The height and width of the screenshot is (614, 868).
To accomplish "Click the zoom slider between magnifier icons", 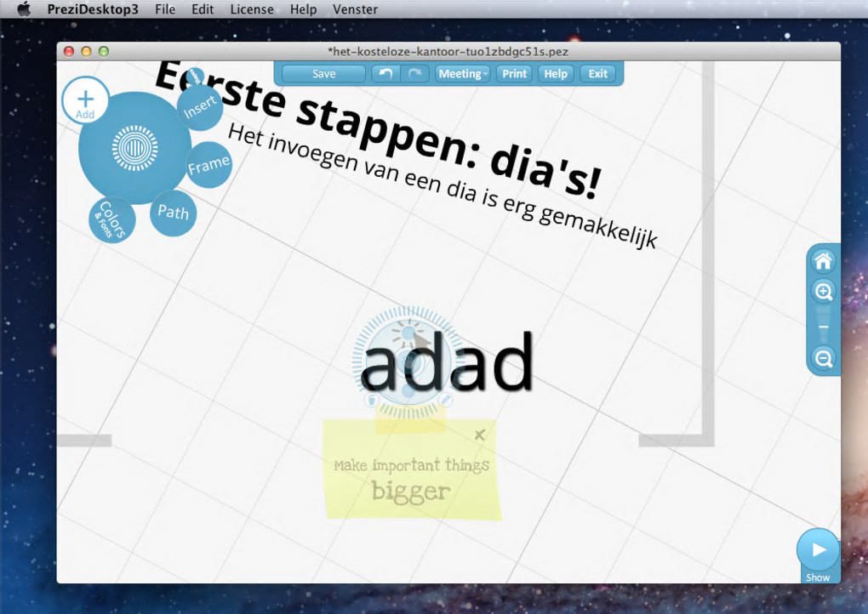I will 823,325.
